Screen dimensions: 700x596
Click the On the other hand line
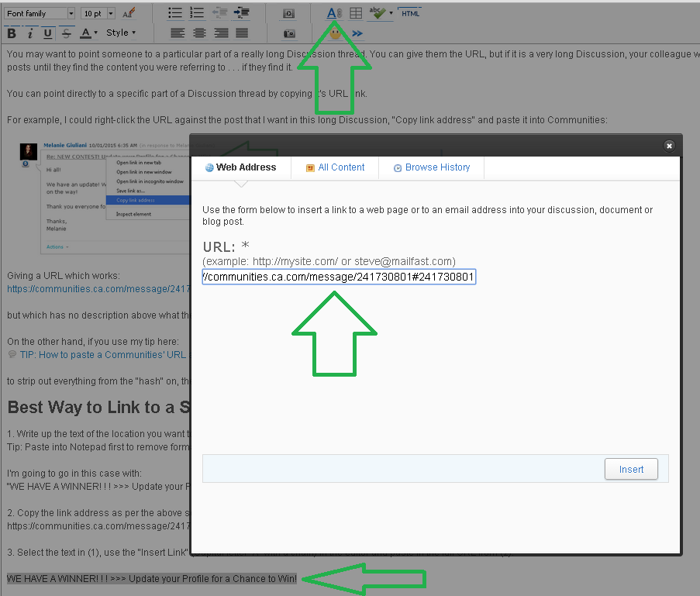(93, 342)
